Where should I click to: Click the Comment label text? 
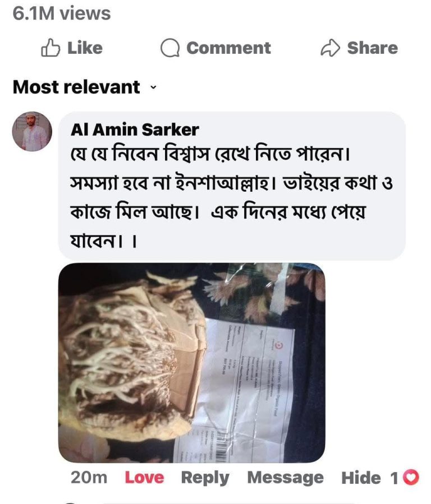tap(228, 48)
